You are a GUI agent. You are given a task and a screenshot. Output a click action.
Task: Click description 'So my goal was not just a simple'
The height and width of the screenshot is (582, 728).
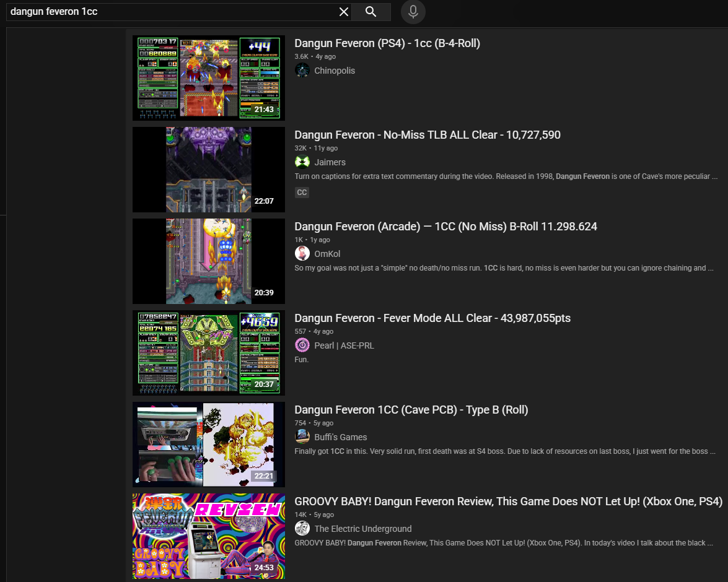click(x=504, y=268)
